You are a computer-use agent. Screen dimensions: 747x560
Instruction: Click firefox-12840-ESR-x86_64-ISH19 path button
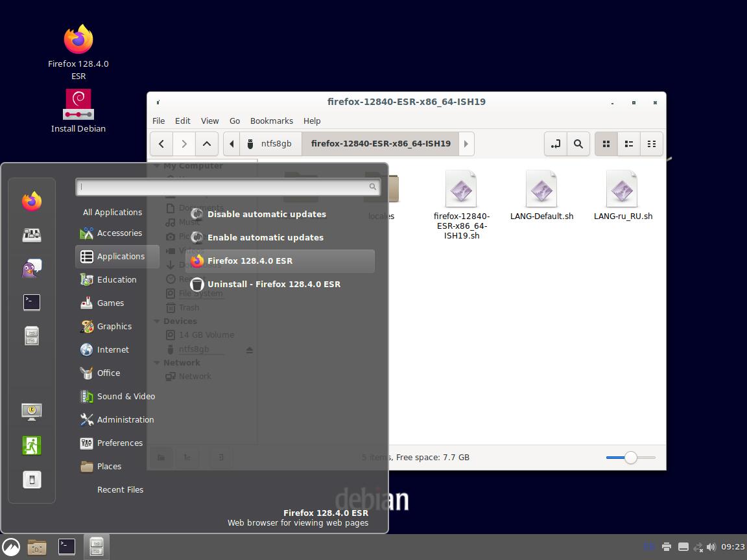click(x=380, y=144)
